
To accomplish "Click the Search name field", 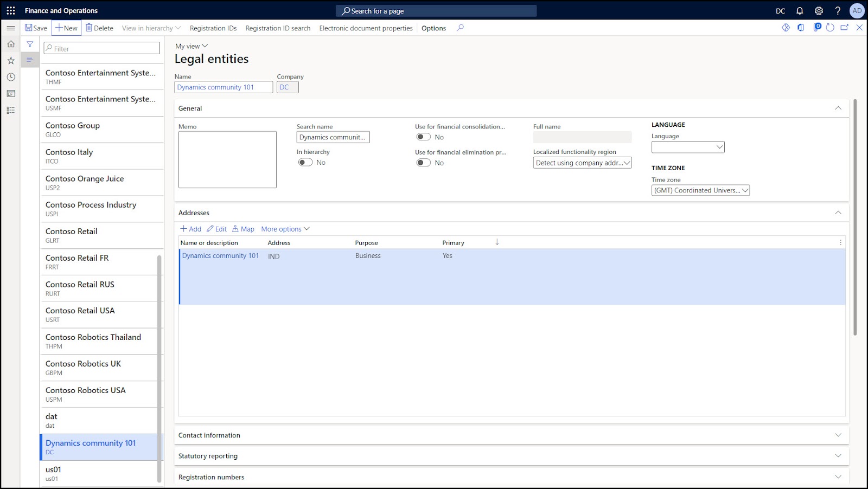I will tap(333, 137).
